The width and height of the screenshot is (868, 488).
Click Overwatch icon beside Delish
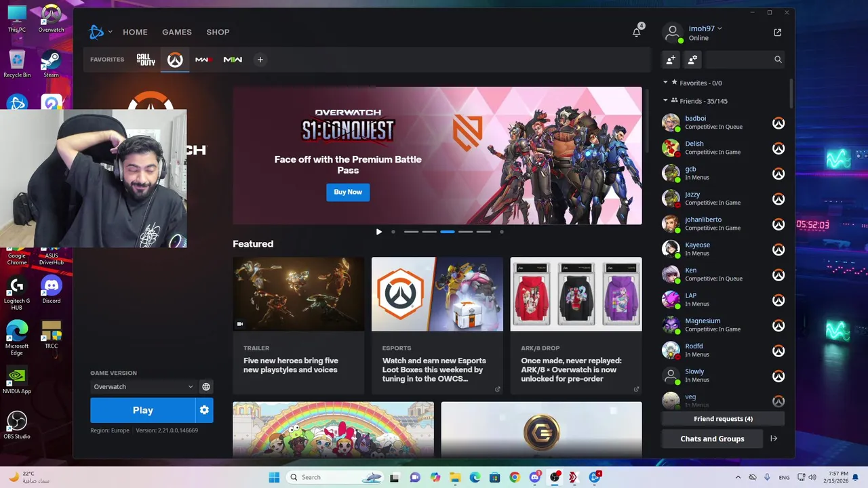click(778, 148)
